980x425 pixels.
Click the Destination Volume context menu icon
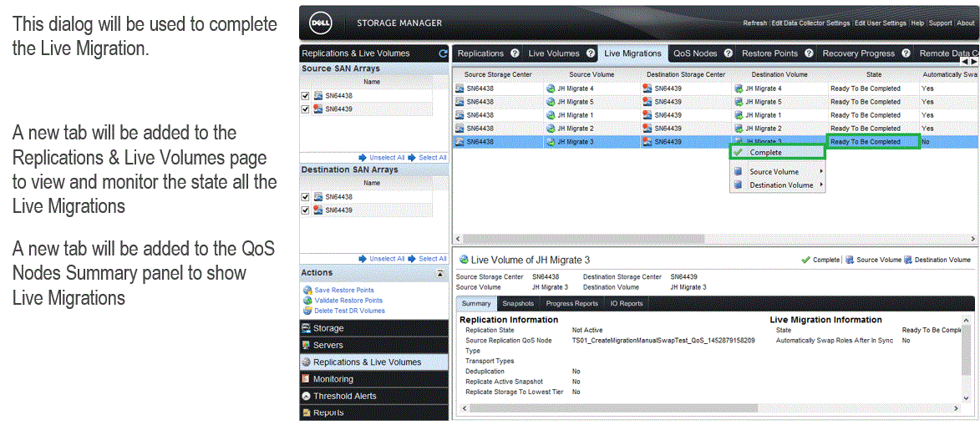(738, 185)
